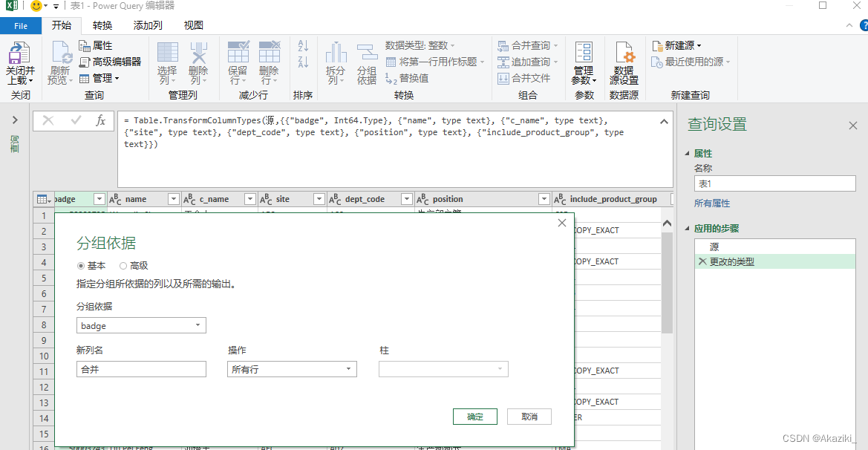Click the 确定 button in the dialog

point(474,417)
